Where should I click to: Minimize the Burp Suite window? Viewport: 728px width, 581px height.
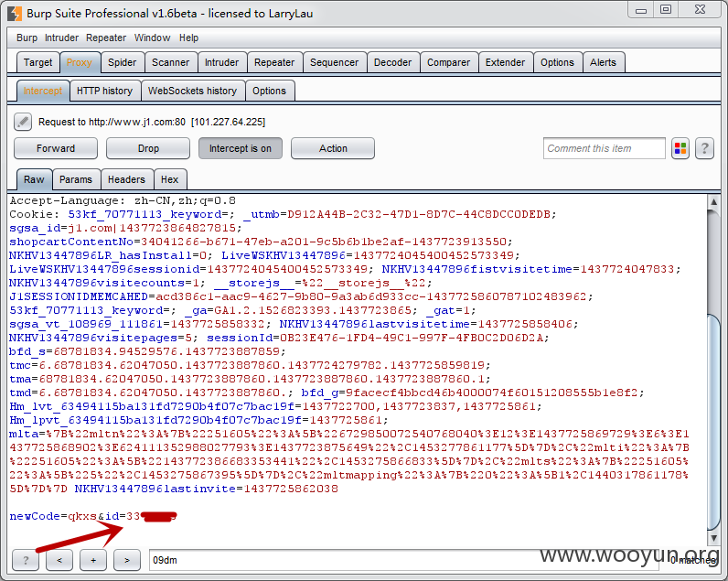641,10
